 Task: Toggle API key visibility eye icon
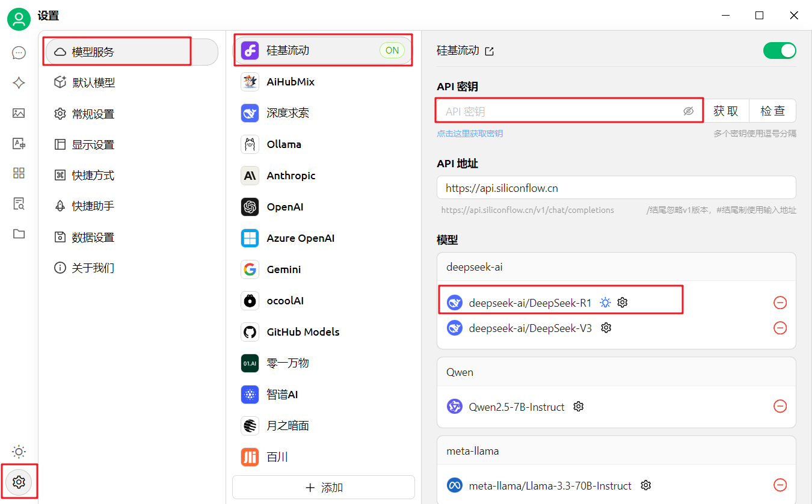click(689, 111)
